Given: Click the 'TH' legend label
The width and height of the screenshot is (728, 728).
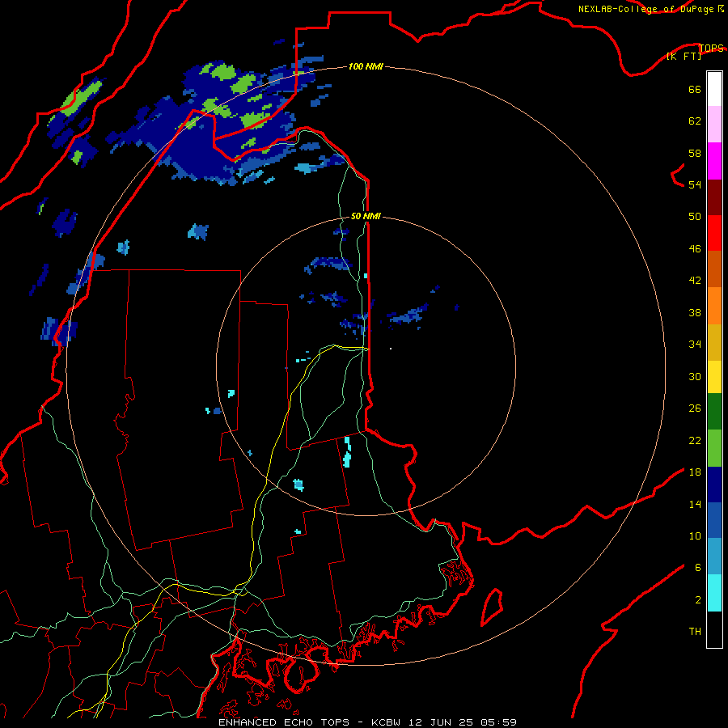Looking at the screenshot, I should coord(695,632).
